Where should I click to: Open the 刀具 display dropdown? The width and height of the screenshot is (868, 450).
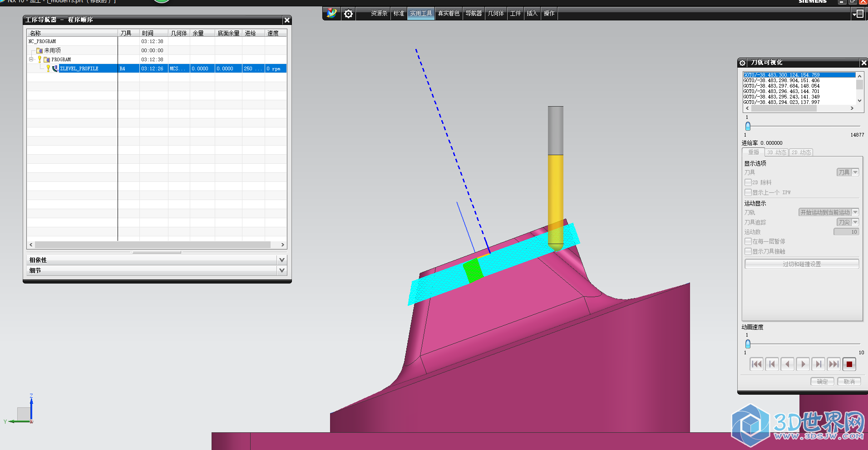[x=848, y=172]
